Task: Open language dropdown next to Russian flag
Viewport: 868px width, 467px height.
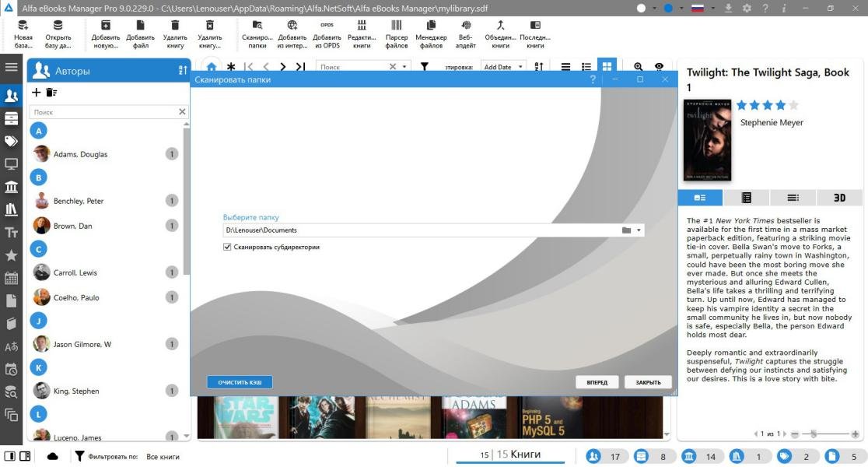Action: [x=712, y=9]
